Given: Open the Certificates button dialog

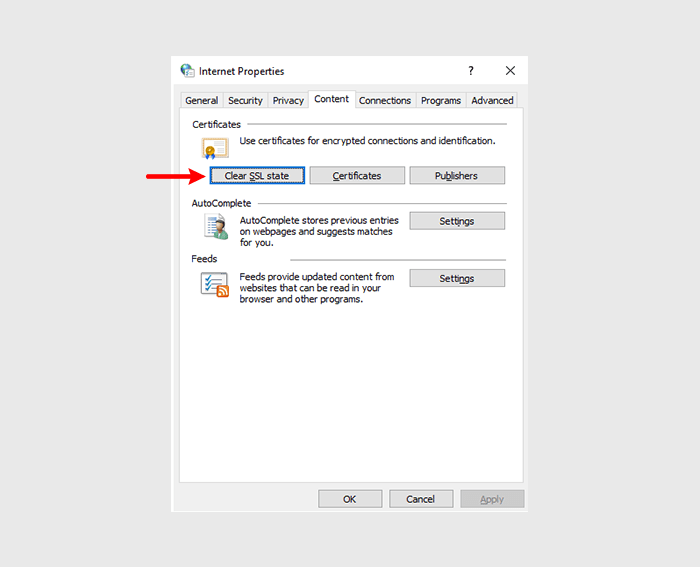Looking at the screenshot, I should pyautogui.click(x=357, y=175).
